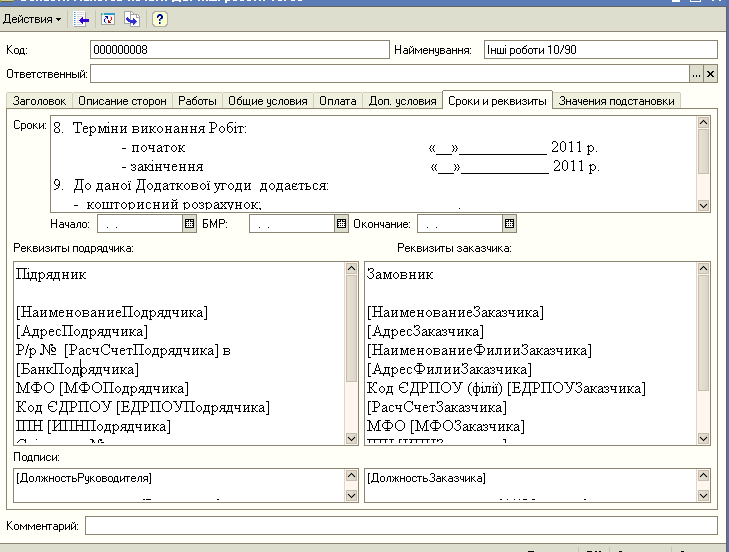Open the Действия dropdown menu
This screenshot has height=552, width=729.
pos(32,19)
